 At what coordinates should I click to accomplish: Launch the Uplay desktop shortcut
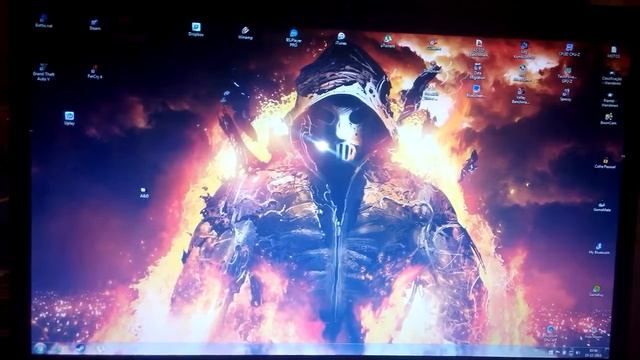point(69,118)
